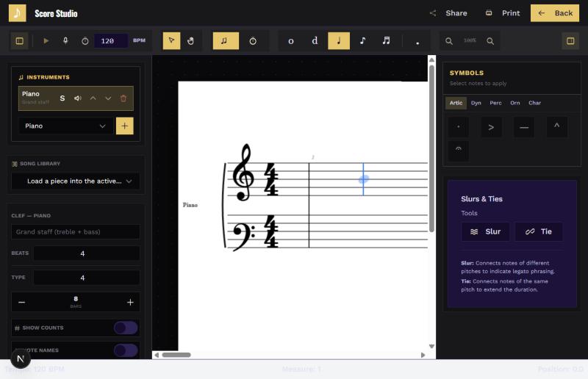Click the Beats value field
Image resolution: width=588 pixels, height=379 pixels.
tap(87, 253)
